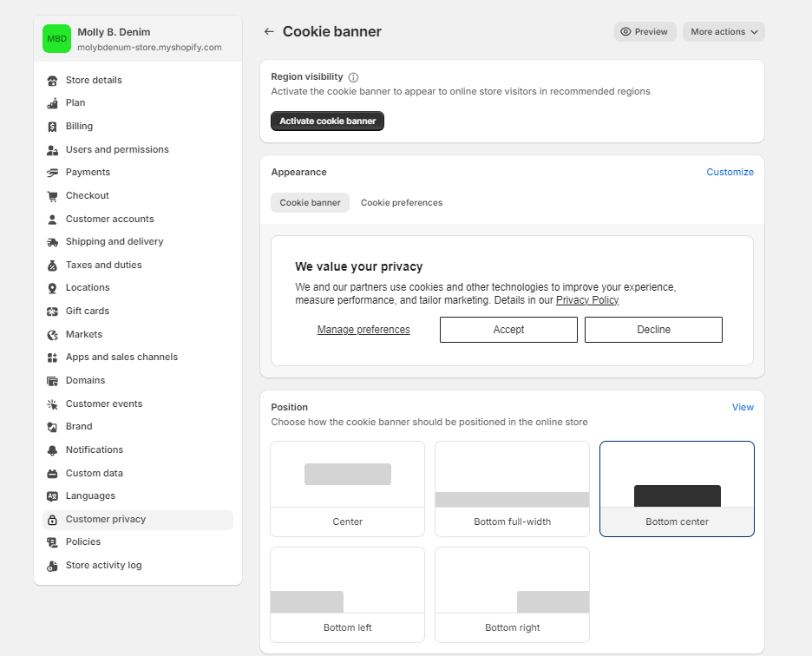Screen dimensions: 812x656
Task: Click the molybdenum-store.myshopify.com text
Action: pyautogui.click(x=149, y=47)
